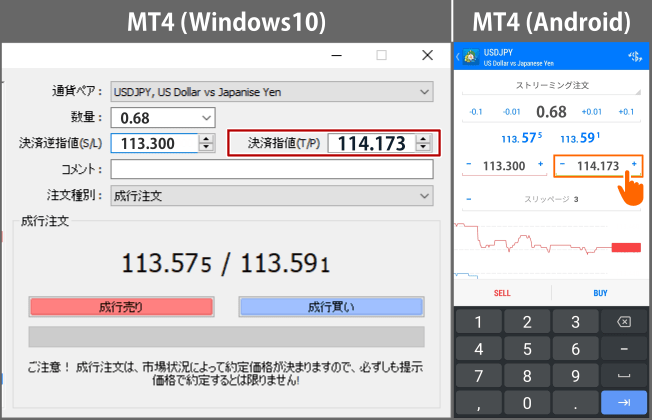Click the stop loss field showing 113.300 in Windows MT4
652x420 pixels.
pos(155,143)
